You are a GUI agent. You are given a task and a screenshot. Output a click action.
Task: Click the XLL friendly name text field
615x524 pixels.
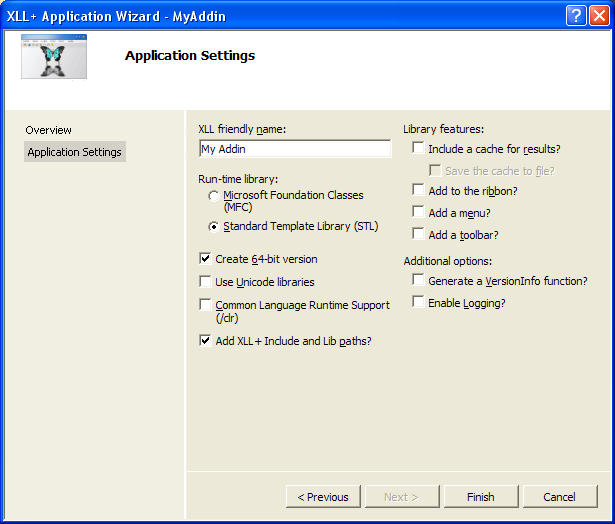(295, 149)
